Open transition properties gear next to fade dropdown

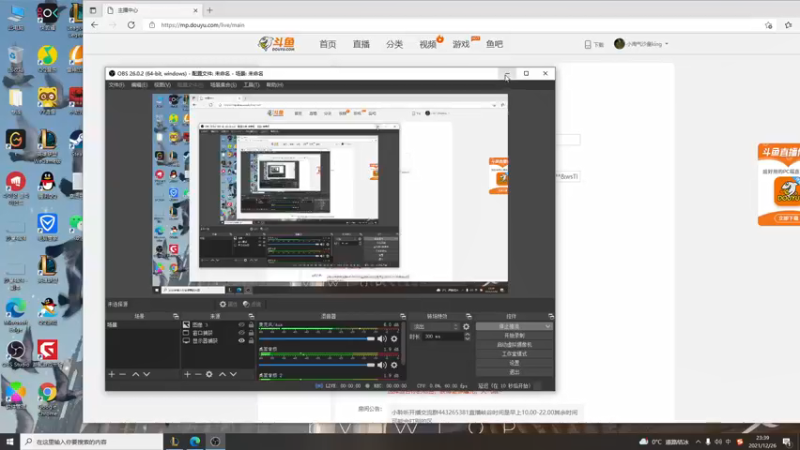click(466, 327)
